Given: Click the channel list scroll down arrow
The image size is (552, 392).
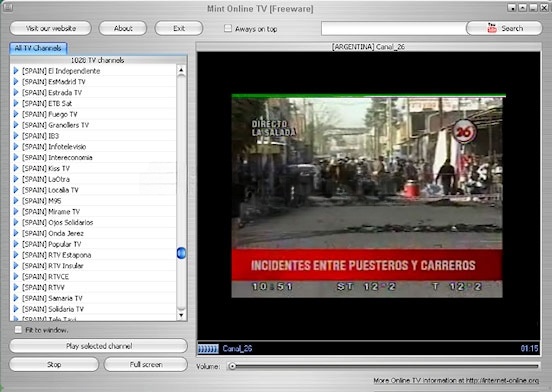Looking at the screenshot, I should pos(181,315).
